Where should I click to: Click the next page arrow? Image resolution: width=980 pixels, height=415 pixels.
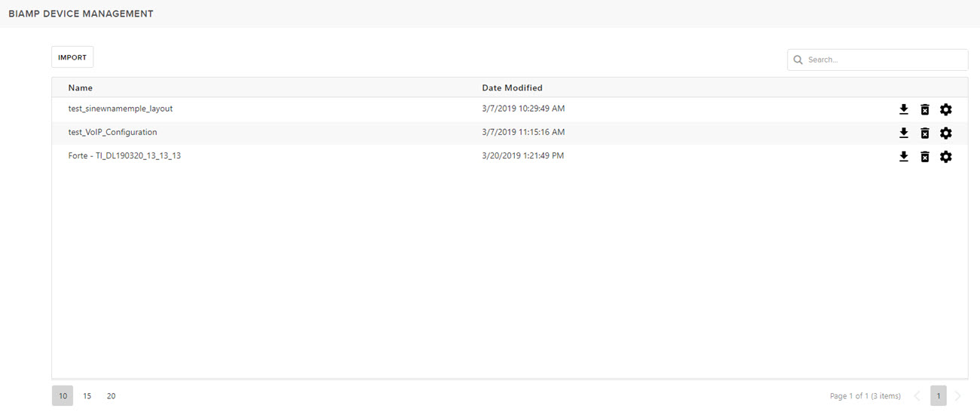point(958,396)
